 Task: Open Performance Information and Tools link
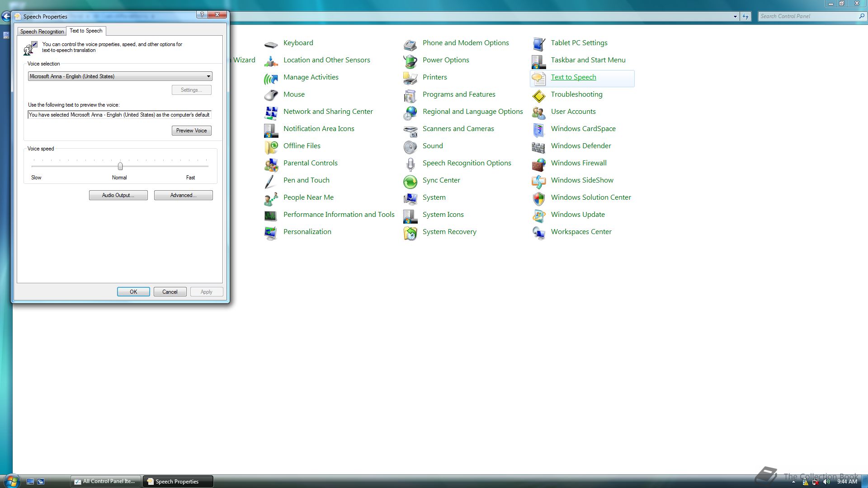[x=339, y=215]
